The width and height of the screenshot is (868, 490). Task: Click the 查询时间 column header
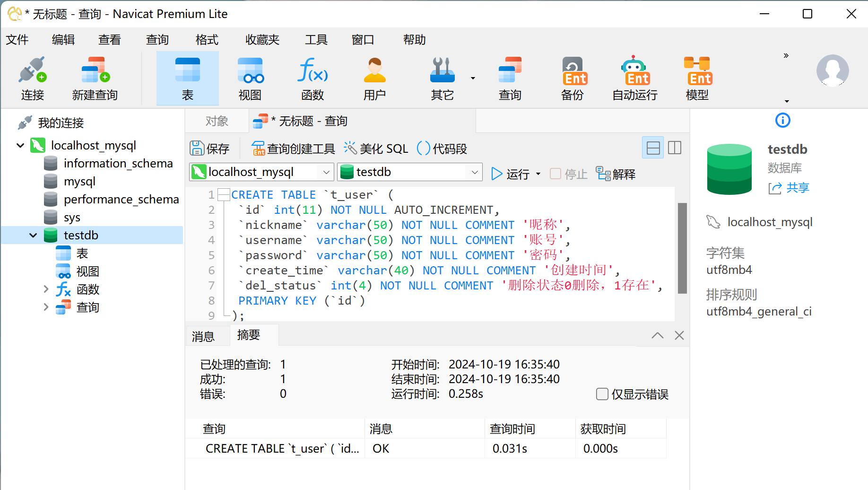pos(530,429)
